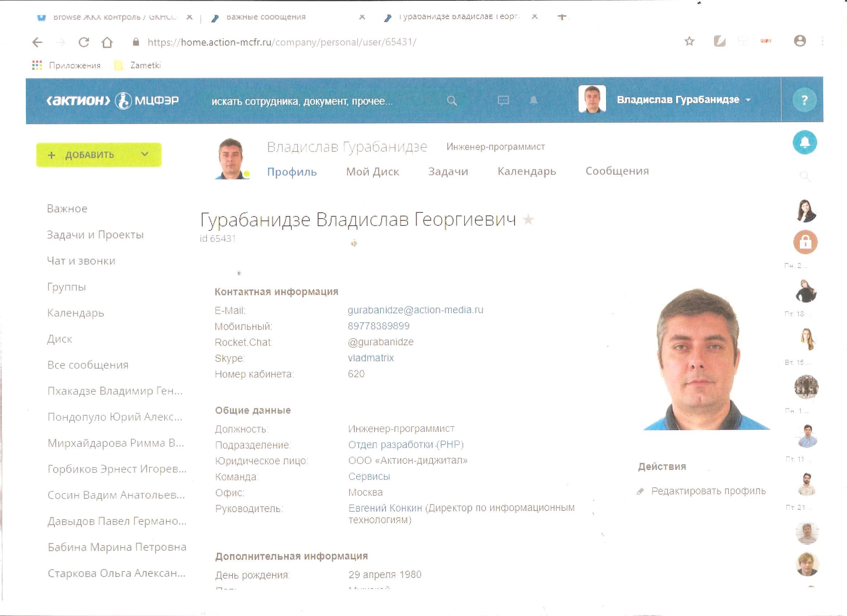Open the Владислав Гурабанидзе user menu arrow
Screen dimensions: 847x616
[x=748, y=100]
